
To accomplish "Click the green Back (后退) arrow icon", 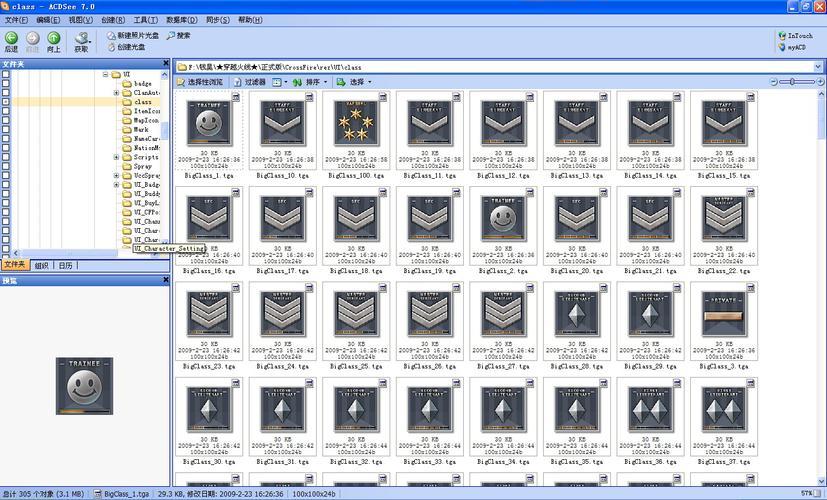I will (x=11, y=38).
